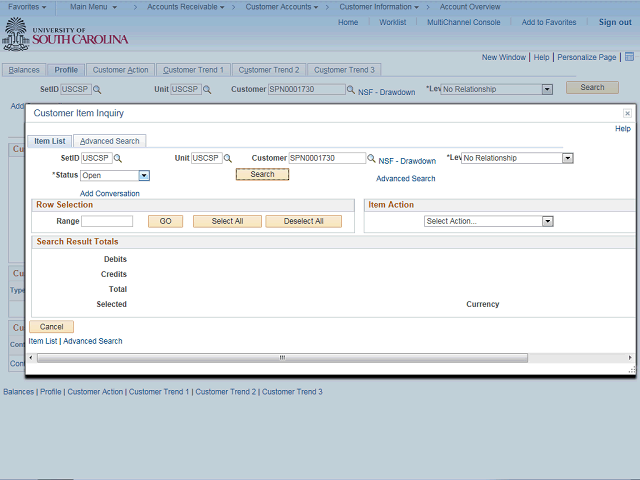Click the background page Search button
This screenshot has height=480, width=640.
click(592, 87)
